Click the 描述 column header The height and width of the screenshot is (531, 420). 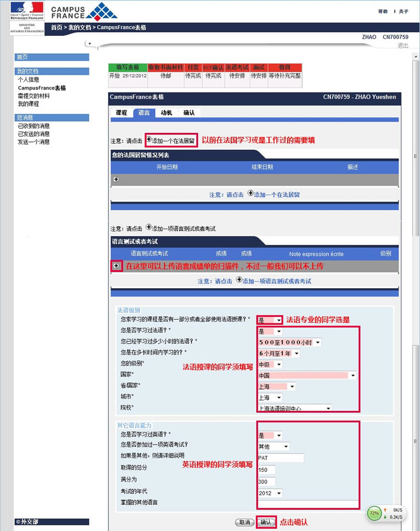pyautogui.click(x=353, y=167)
